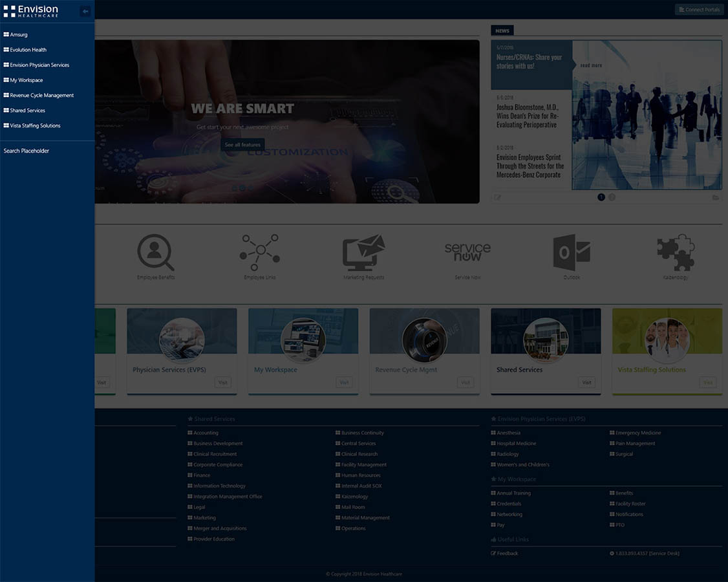The height and width of the screenshot is (582, 728).
Task: Collapse sidebar with the back arrow icon
Action: click(x=85, y=11)
